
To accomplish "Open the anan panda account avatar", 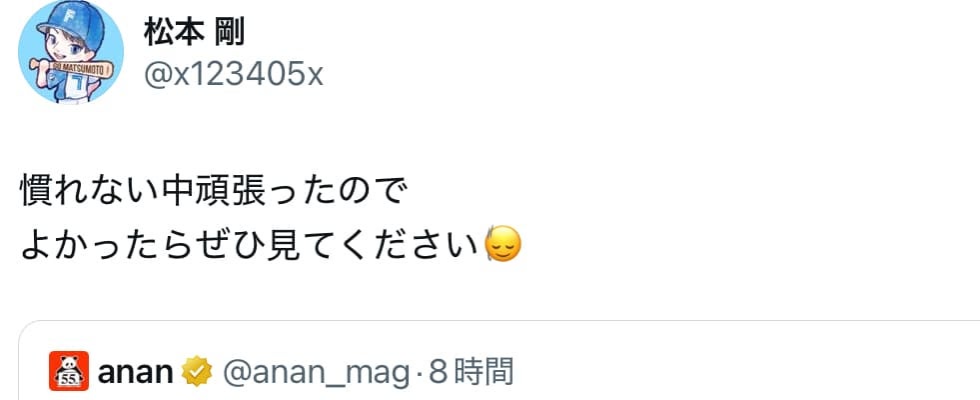I will click(69, 371).
